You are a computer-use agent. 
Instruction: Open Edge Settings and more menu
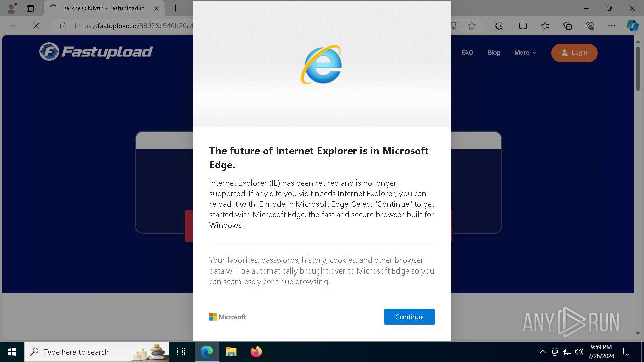tap(612, 26)
